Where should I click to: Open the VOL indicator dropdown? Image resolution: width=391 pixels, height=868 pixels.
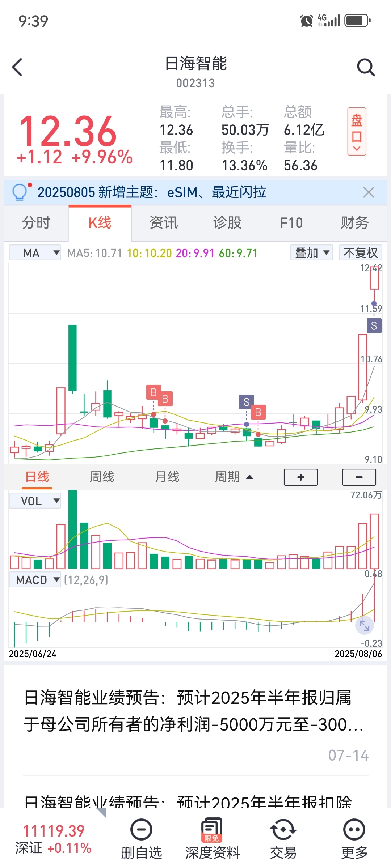pyautogui.click(x=35, y=501)
